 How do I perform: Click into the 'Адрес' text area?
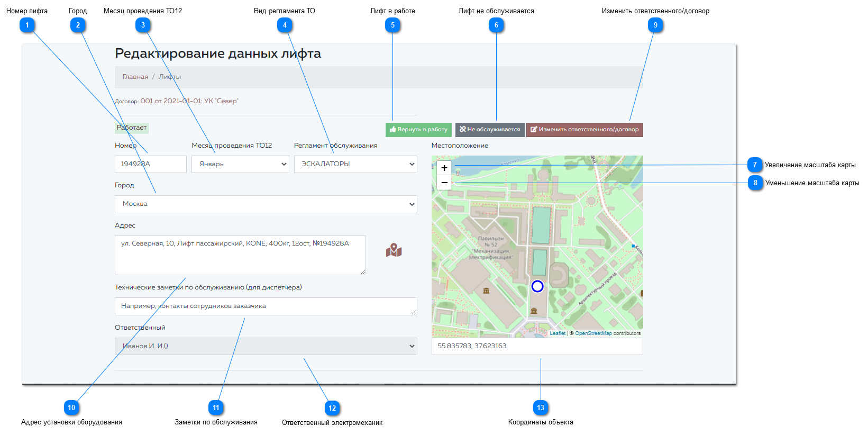click(240, 255)
